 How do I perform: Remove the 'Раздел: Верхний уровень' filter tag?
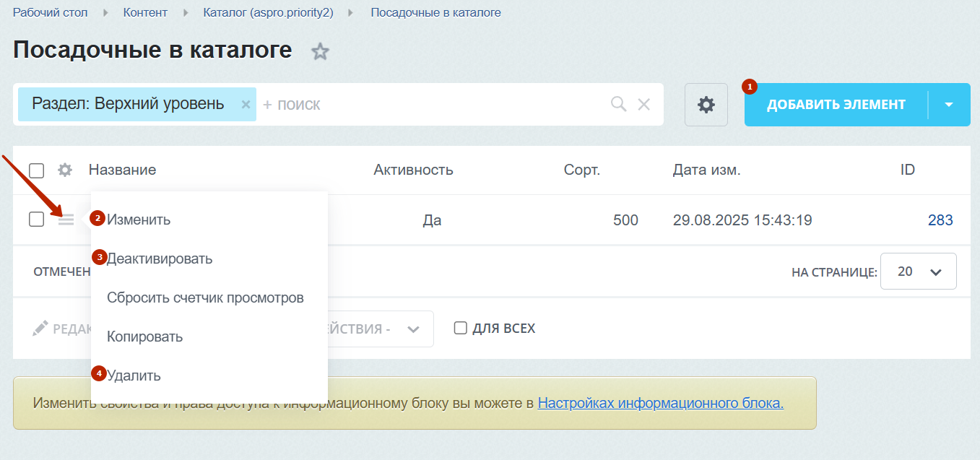pos(246,104)
